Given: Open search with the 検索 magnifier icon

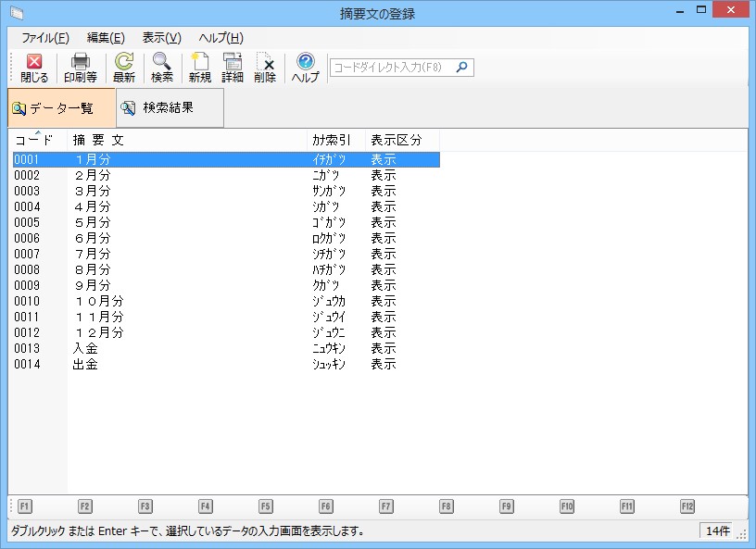Looking at the screenshot, I should point(162,68).
